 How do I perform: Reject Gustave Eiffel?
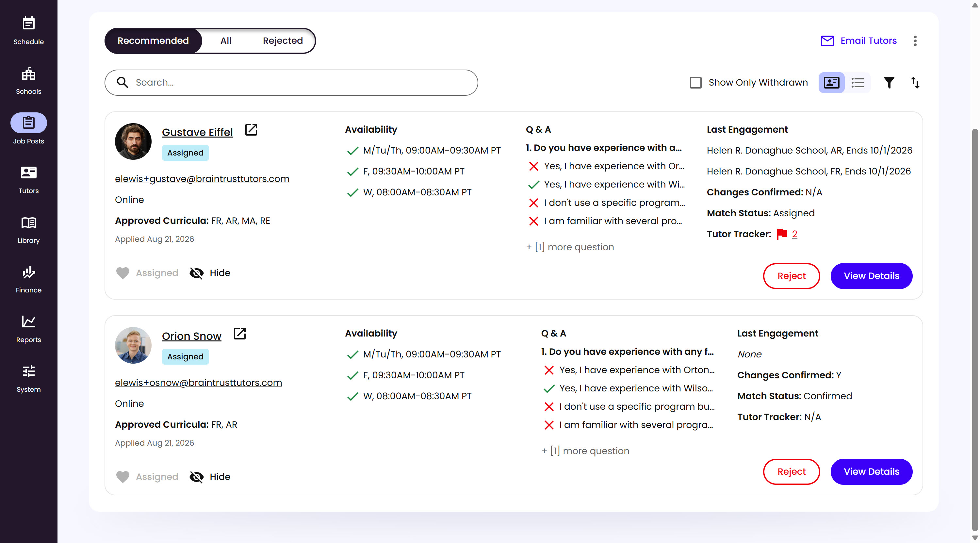coord(791,276)
